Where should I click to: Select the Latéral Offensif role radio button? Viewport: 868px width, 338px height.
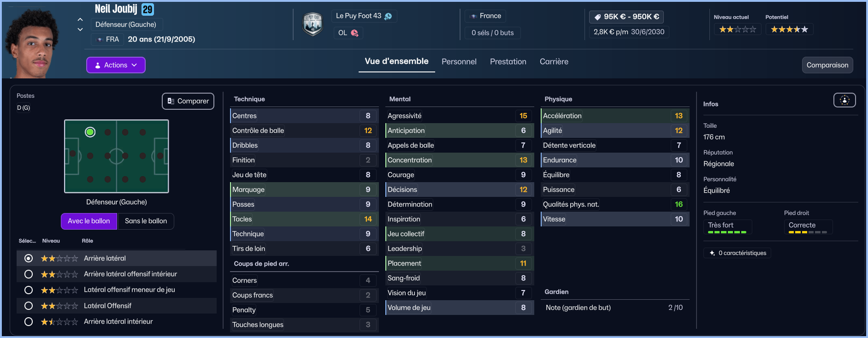pyautogui.click(x=29, y=306)
